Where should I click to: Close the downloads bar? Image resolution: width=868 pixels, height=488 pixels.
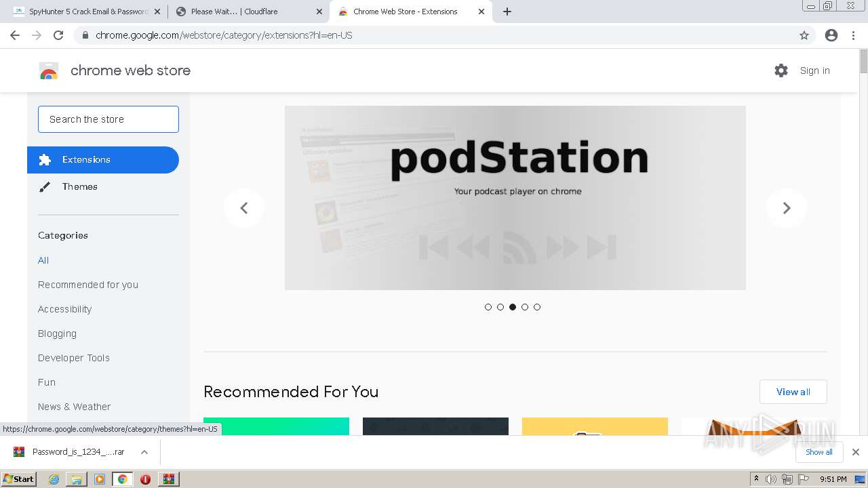pos(855,452)
